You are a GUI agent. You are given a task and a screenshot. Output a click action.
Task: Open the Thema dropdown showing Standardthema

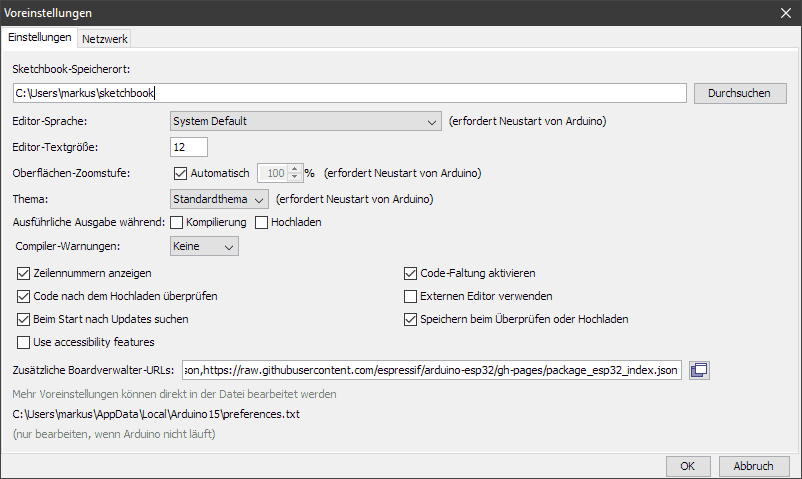pos(219,199)
